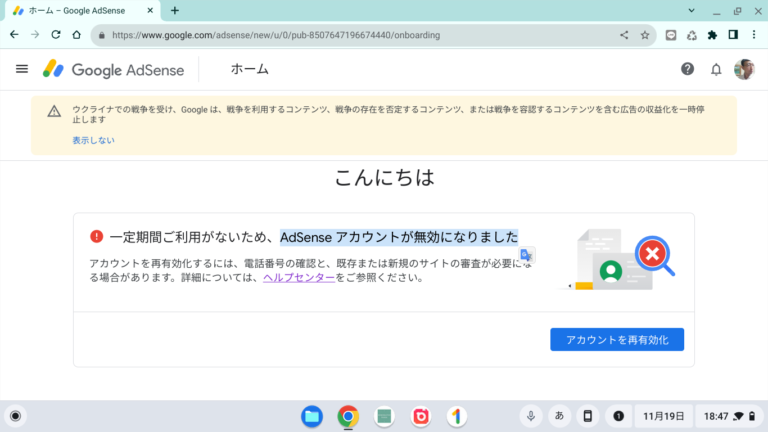Screen dimensions: 768x432
Task: Click the padlock site info icon
Action: (x=102, y=35)
